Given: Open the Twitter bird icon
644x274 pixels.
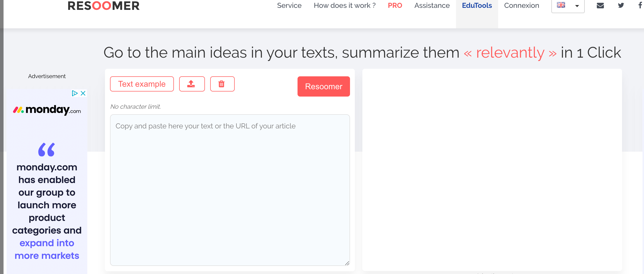Looking at the screenshot, I should [x=621, y=5].
